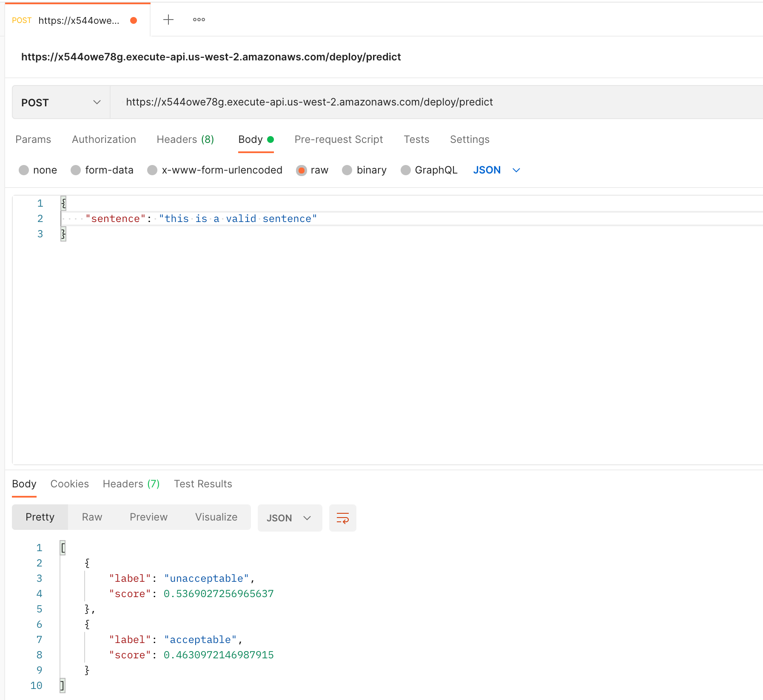Select the raw body type option
The height and width of the screenshot is (700, 763).
[302, 170]
